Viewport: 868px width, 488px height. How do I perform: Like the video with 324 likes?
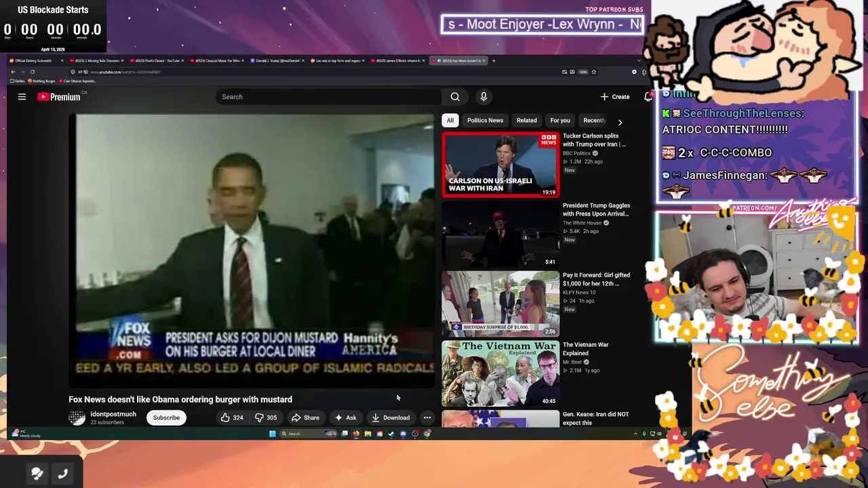click(232, 418)
